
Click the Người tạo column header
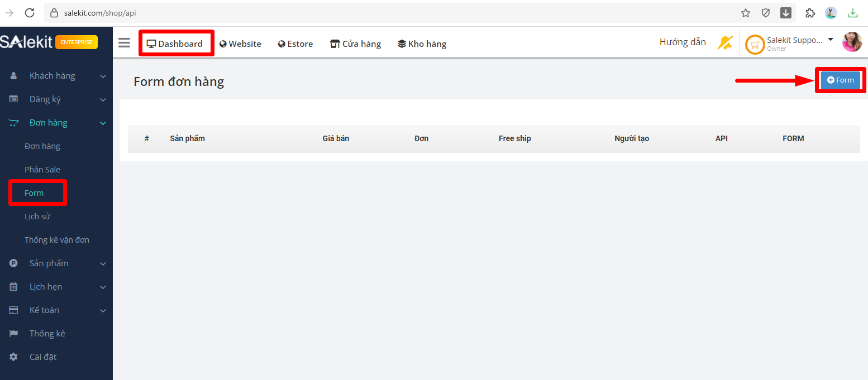click(x=632, y=138)
